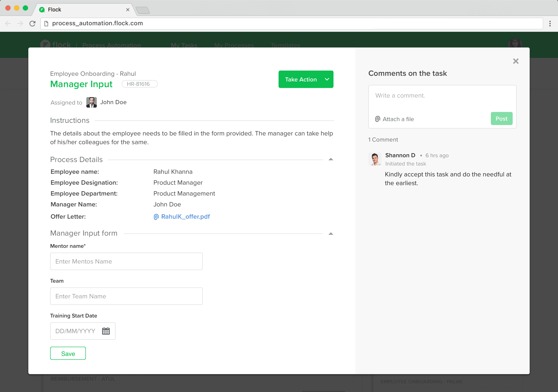Collapse the Process Details section
Viewport: 558px width, 392px height.
330,159
